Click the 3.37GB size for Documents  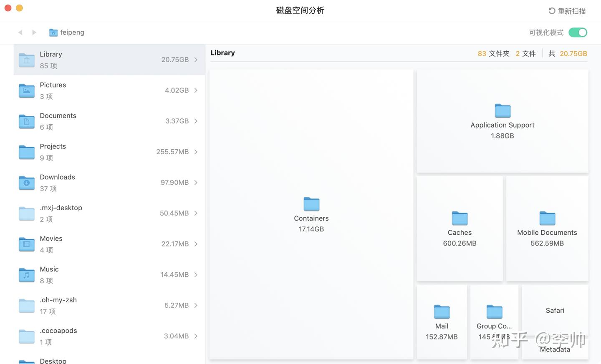(177, 121)
